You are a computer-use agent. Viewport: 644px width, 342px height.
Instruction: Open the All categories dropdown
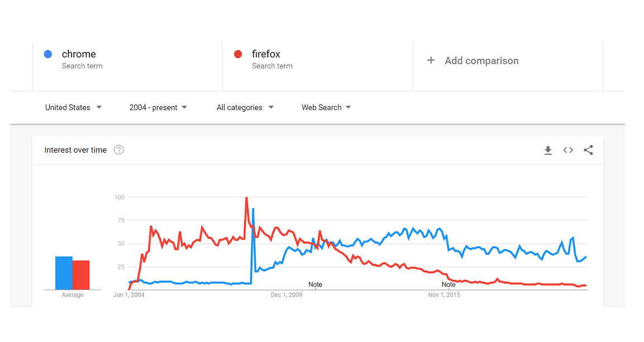[245, 107]
